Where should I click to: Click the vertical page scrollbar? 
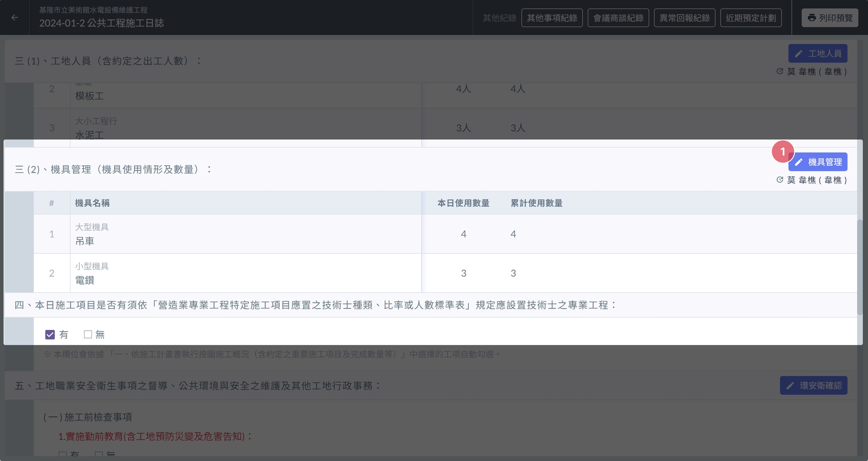tap(860, 267)
